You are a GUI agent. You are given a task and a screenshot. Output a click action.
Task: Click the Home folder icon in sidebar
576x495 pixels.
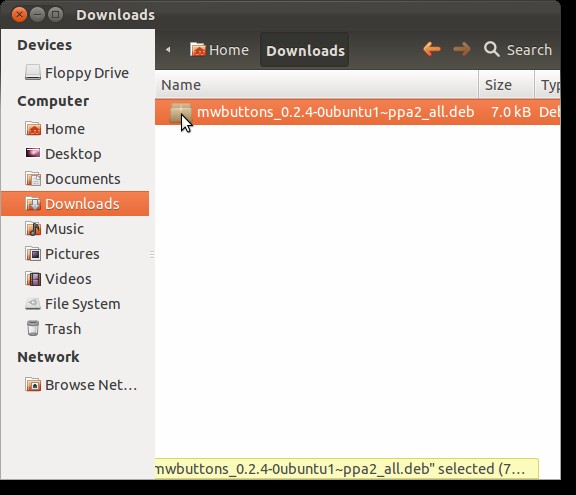(33, 129)
